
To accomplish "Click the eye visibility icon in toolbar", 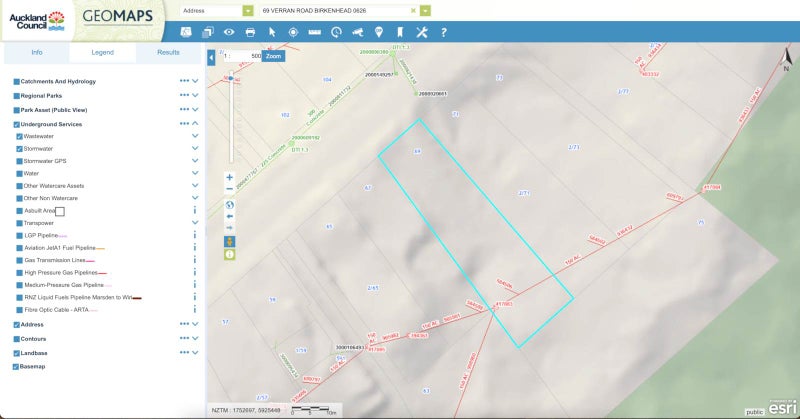I will pyautogui.click(x=229, y=32).
